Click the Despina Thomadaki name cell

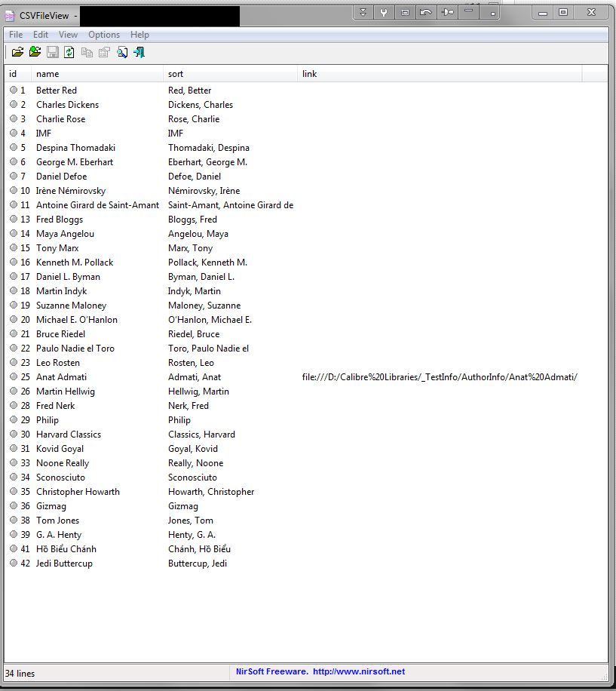pos(75,148)
